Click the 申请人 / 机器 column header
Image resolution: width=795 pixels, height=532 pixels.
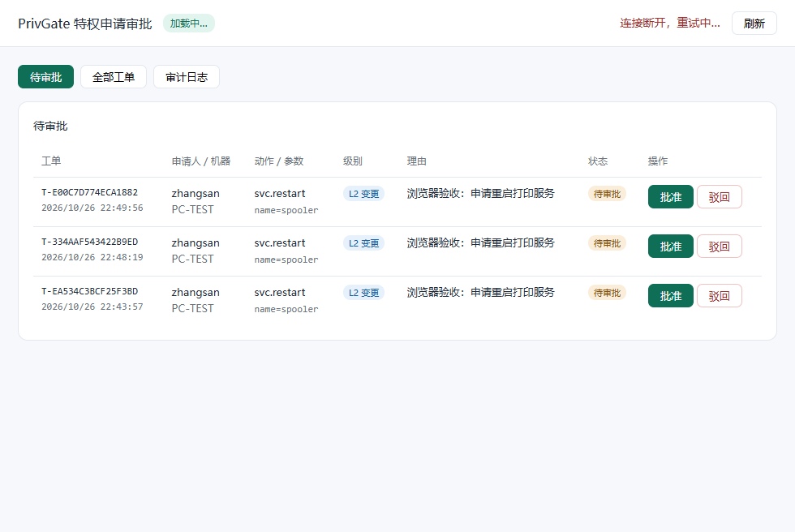click(x=201, y=161)
